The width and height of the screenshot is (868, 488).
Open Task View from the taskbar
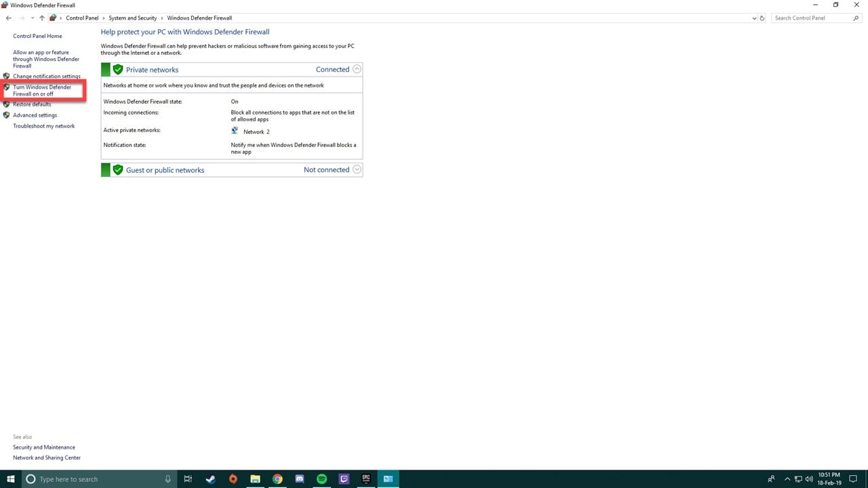[188, 479]
